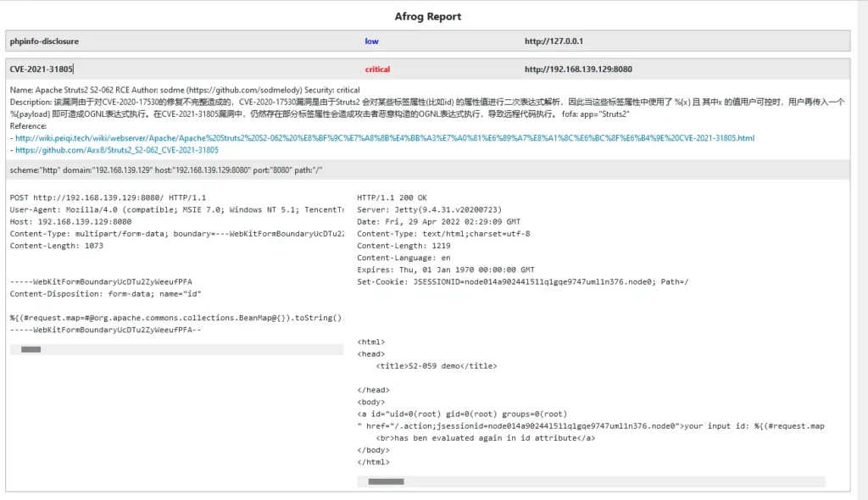Viewport: 868px width, 500px height.
Task: Collapse the CVE-2021-31805 result row
Action: click(427, 69)
